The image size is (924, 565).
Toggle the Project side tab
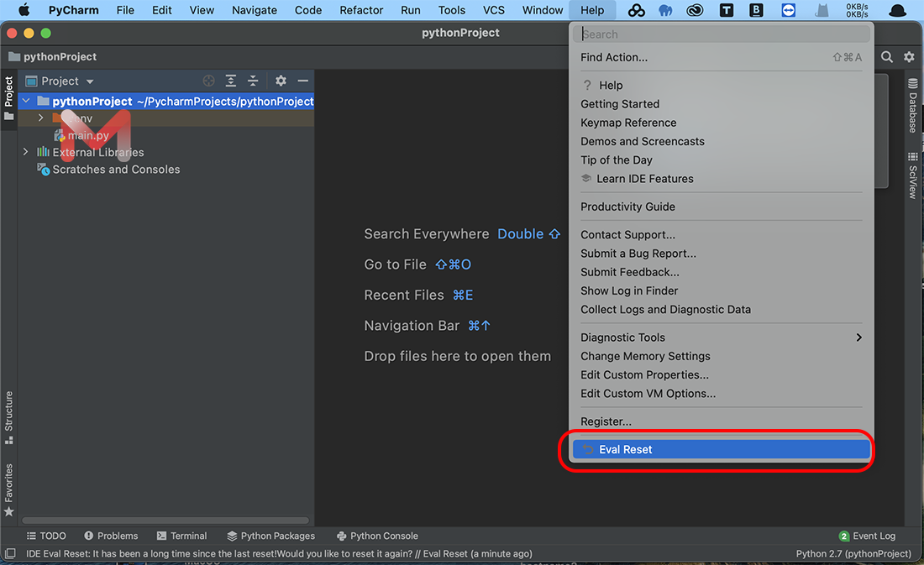click(x=9, y=97)
